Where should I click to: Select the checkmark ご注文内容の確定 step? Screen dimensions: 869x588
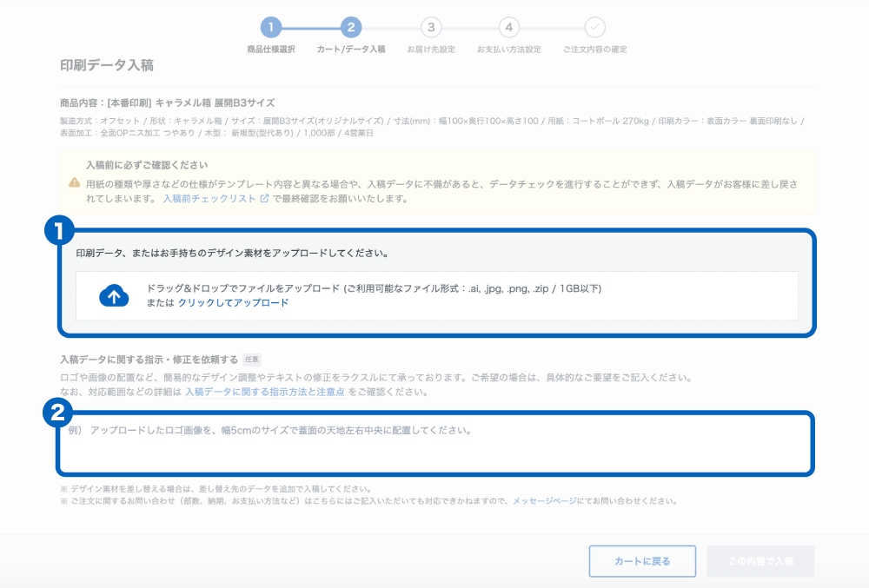point(594,27)
